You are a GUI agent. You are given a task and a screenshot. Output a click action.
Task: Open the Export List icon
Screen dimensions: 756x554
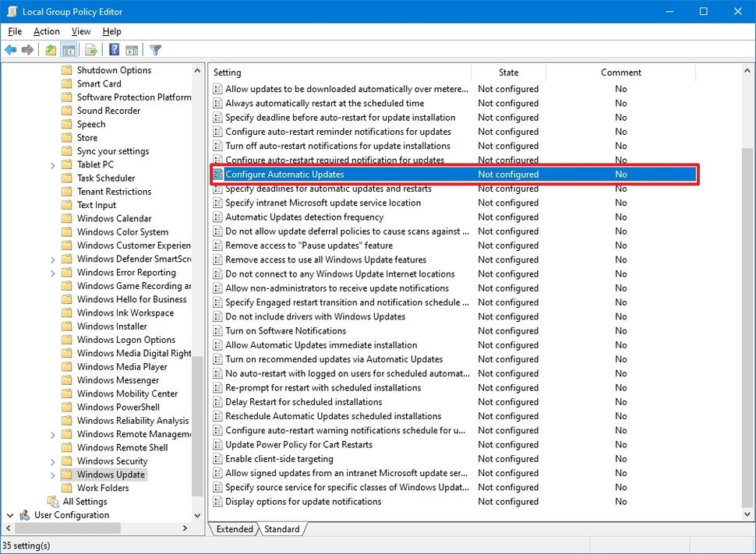click(90, 49)
